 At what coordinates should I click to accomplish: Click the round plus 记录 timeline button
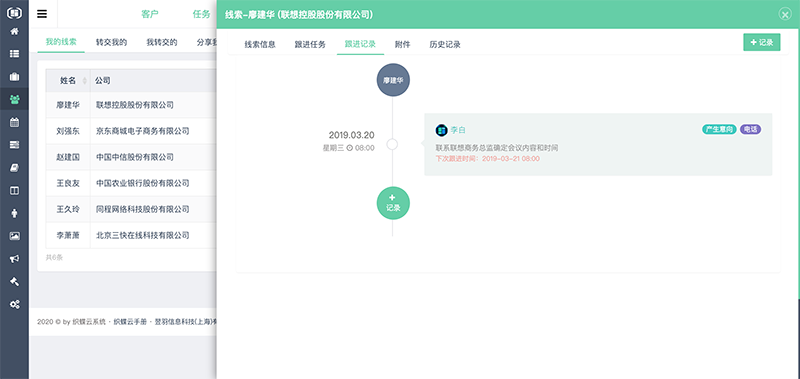tap(393, 203)
